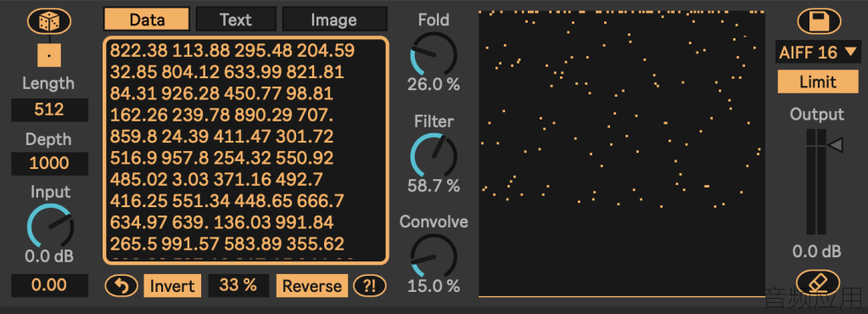Click the 0.00 value box below Input
The height and width of the screenshot is (314, 868).
(49, 285)
